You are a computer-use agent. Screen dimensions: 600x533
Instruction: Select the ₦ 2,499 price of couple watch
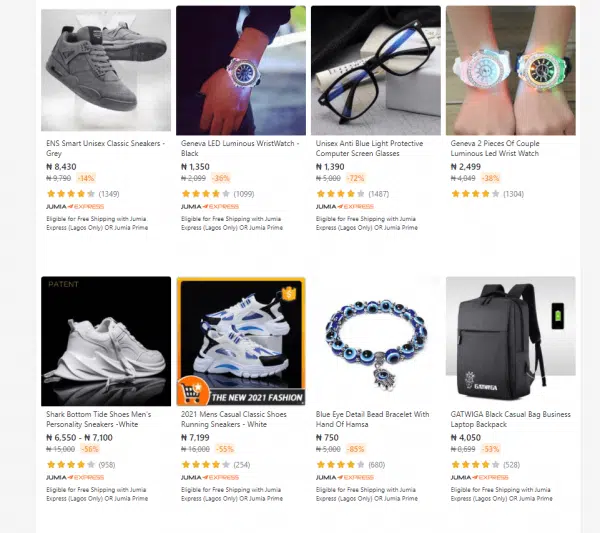coord(465,167)
